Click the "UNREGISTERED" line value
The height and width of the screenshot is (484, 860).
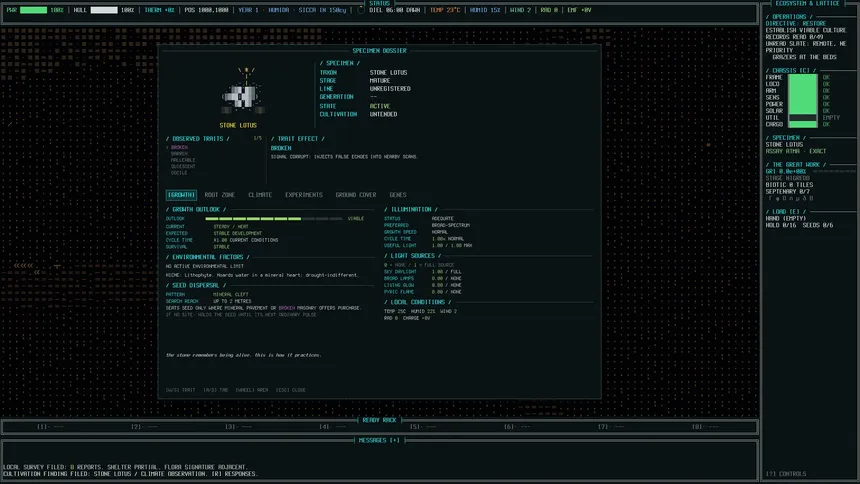[390, 88]
